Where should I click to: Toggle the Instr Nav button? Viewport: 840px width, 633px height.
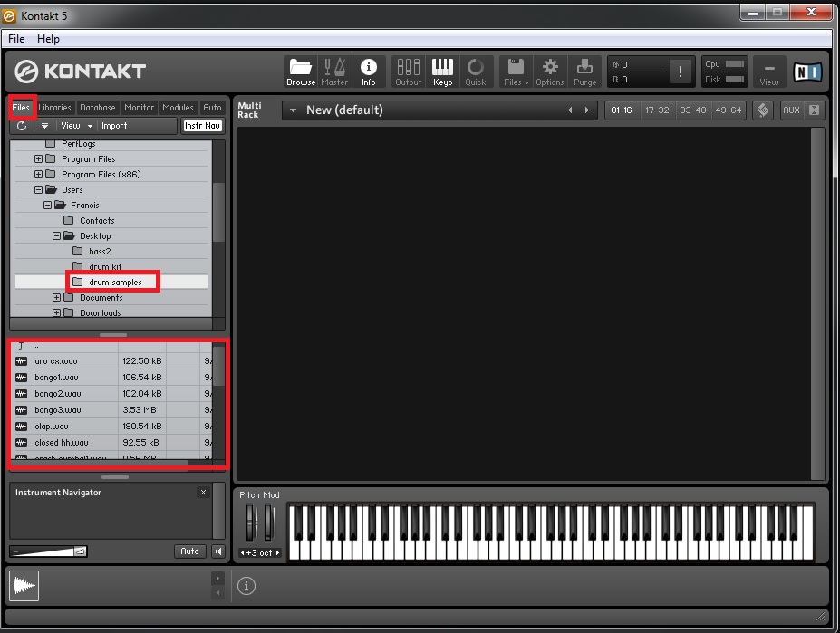(202, 126)
